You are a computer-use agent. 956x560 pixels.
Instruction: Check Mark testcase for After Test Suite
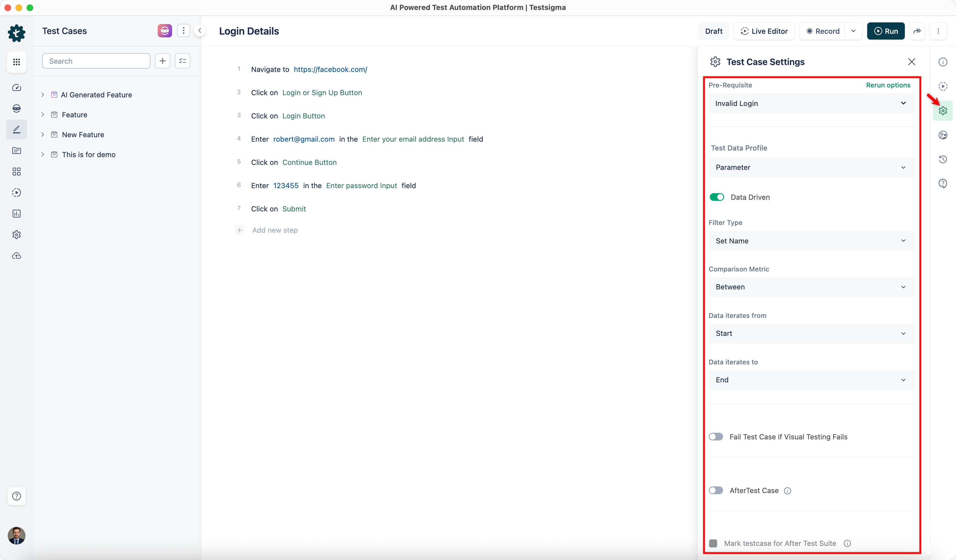tap(713, 543)
